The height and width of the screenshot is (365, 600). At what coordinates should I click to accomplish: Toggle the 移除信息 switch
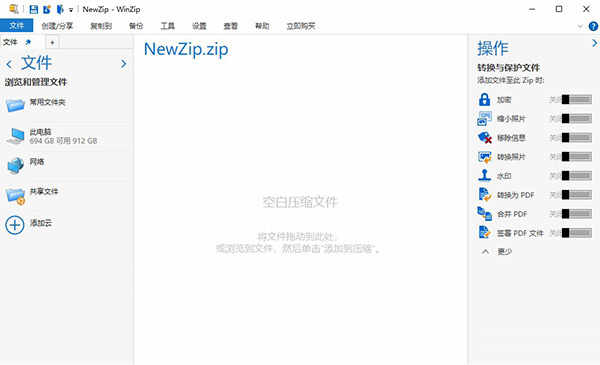(577, 137)
